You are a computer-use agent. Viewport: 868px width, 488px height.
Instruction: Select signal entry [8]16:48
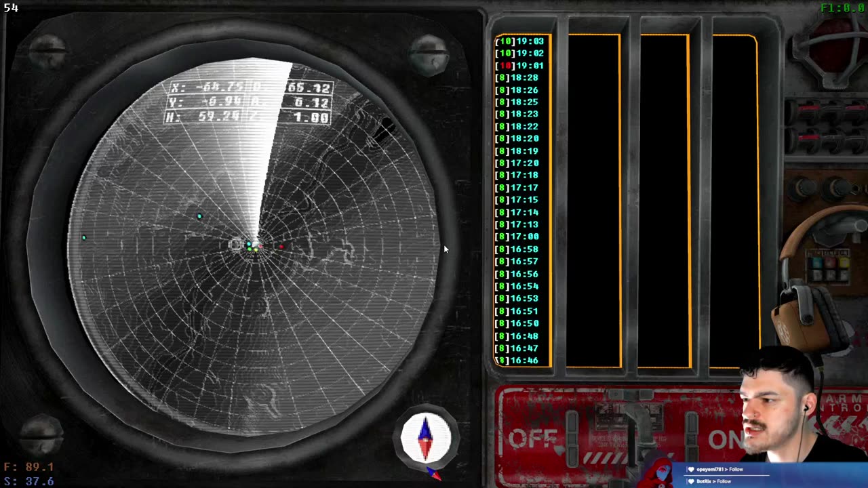518,335
